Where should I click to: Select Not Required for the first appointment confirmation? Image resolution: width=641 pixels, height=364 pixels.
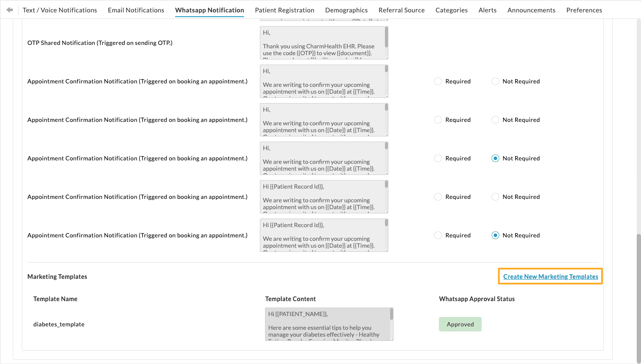point(495,81)
